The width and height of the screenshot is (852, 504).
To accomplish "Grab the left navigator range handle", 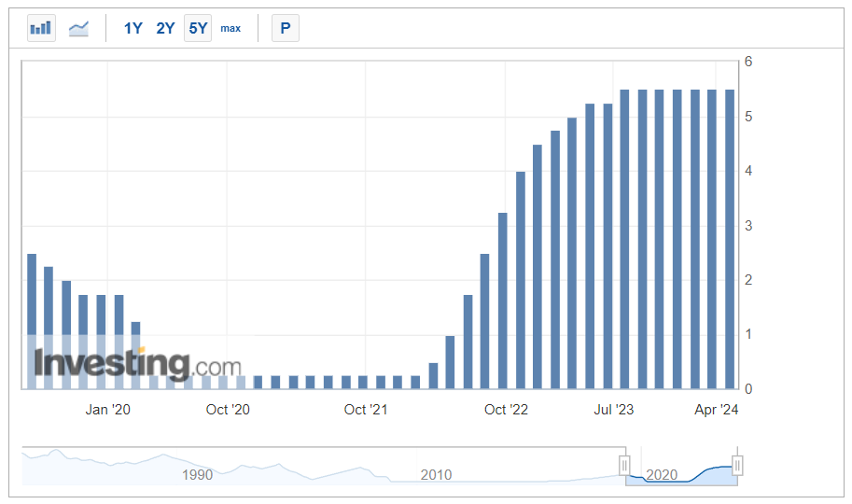I will click(624, 465).
